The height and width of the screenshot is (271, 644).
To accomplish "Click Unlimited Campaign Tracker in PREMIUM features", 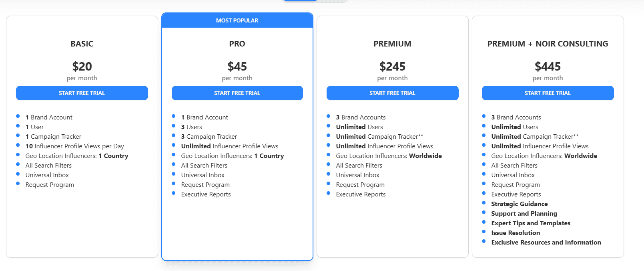I will pos(379,136).
